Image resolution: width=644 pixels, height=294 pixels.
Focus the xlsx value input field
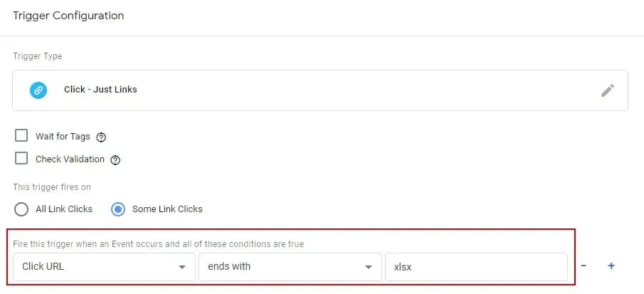(x=475, y=266)
